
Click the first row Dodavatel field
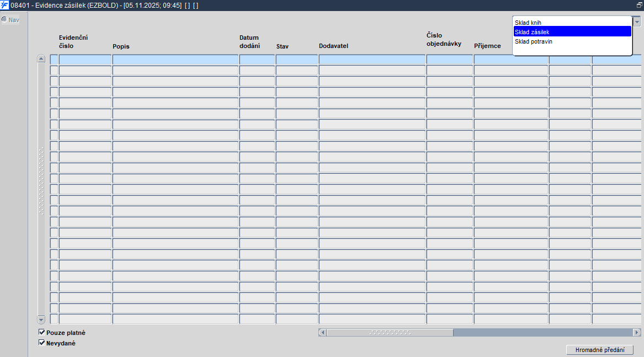point(372,60)
